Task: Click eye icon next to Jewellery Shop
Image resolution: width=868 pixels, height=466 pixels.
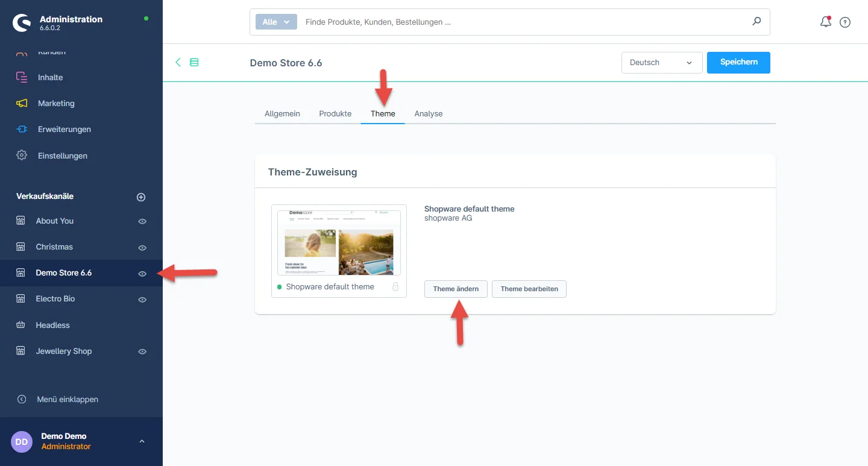Action: click(142, 351)
